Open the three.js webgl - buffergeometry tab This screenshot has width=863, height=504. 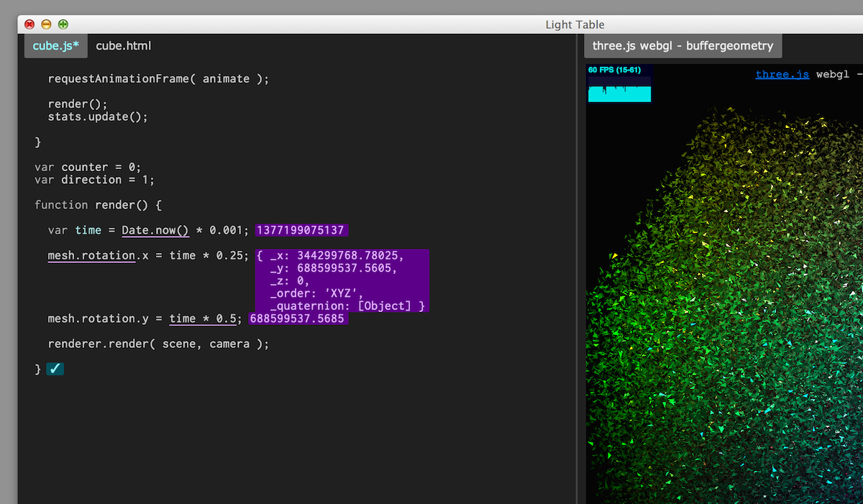pos(682,46)
